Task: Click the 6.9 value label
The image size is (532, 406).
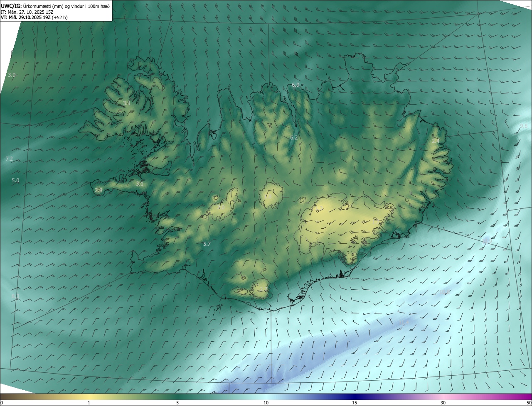Action: (296, 85)
